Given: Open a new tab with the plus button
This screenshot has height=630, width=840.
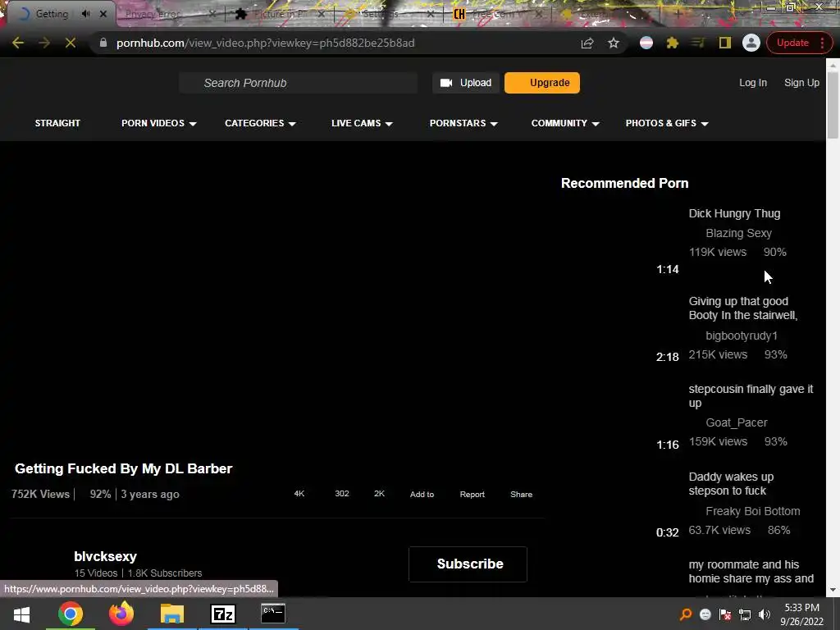Looking at the screenshot, I should point(678,14).
